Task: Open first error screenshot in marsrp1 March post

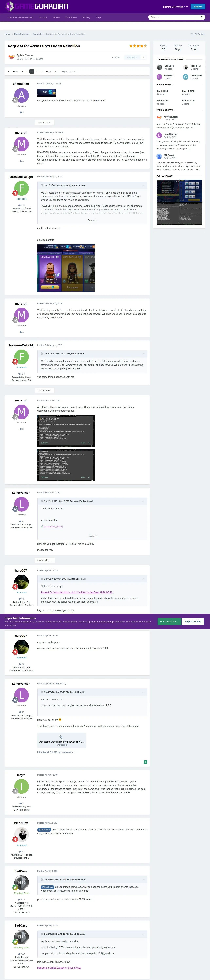Action: (x=66, y=431)
